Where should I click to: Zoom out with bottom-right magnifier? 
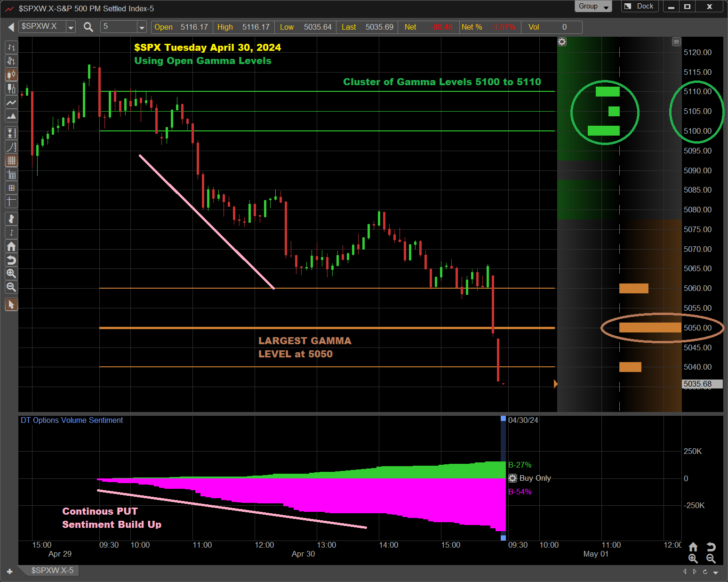pos(711,558)
